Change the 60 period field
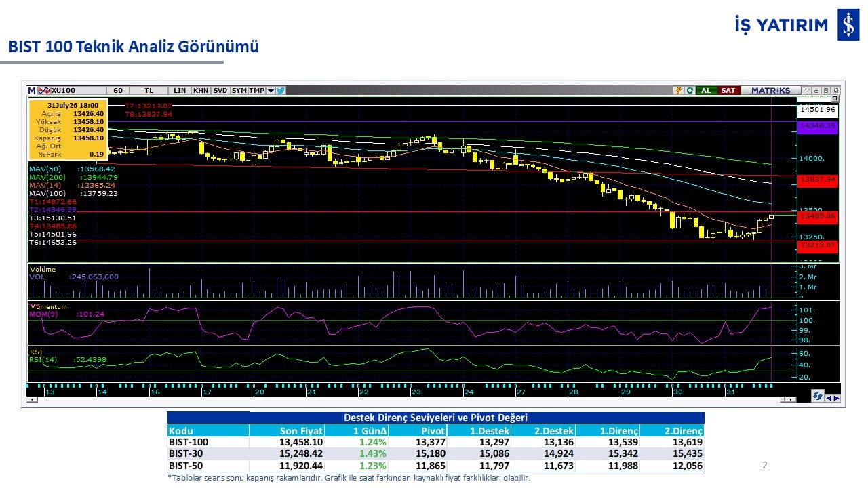This screenshot has height=488, width=868. tap(118, 90)
